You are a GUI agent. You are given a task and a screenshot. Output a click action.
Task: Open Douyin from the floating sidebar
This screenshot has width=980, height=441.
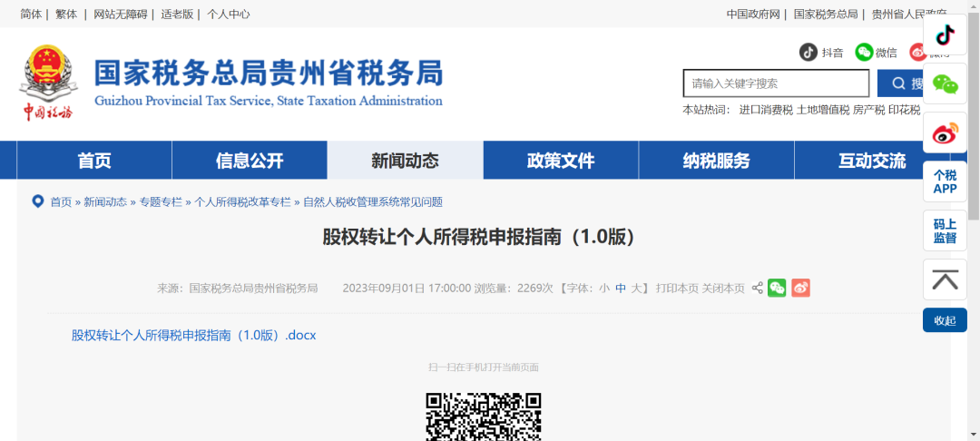(x=945, y=34)
